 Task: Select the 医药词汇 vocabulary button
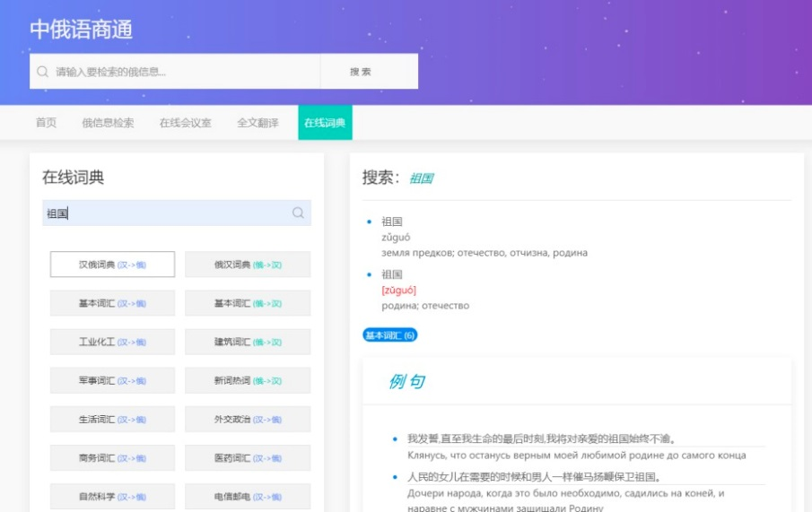coord(248,458)
